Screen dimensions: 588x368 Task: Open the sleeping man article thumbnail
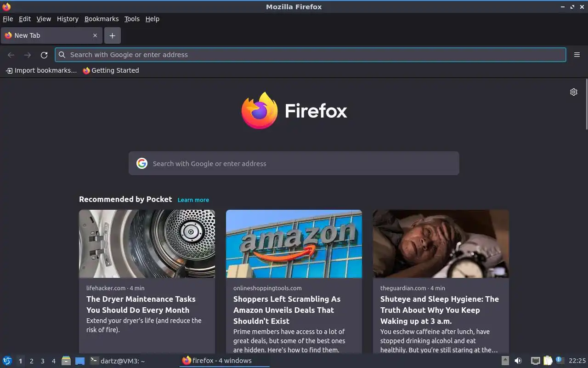(441, 244)
